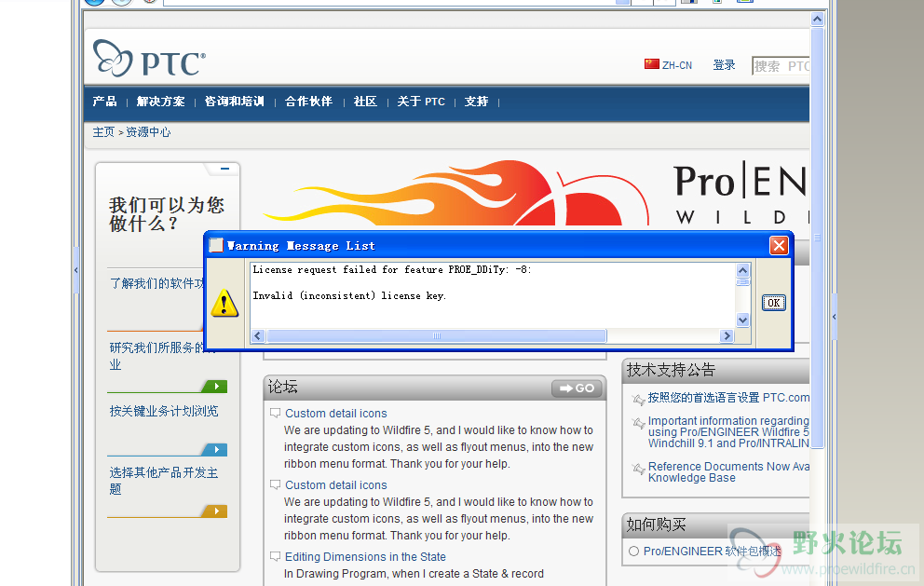Click the dialog horizontal scrollbar right arrow
This screenshot has height=586, width=924.
click(x=727, y=335)
